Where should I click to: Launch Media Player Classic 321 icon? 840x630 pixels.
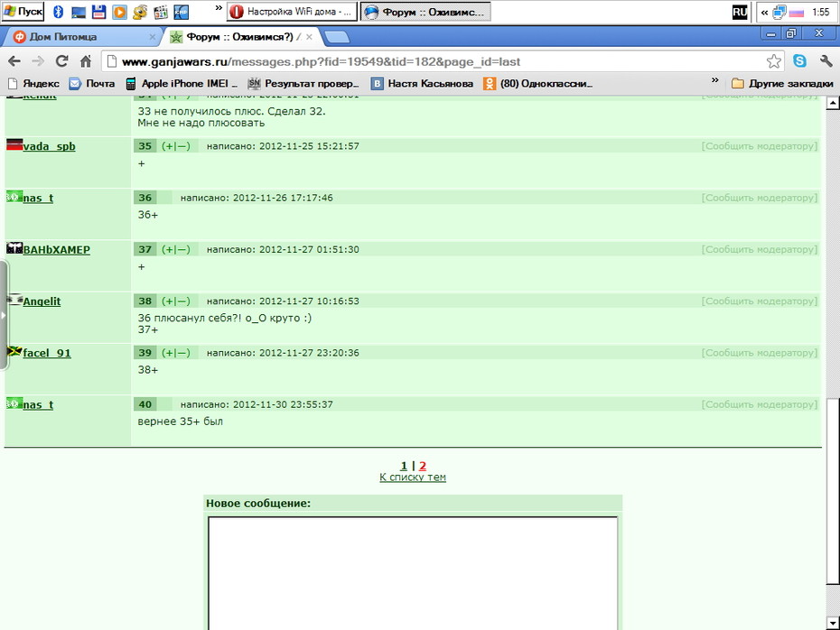coord(160,12)
